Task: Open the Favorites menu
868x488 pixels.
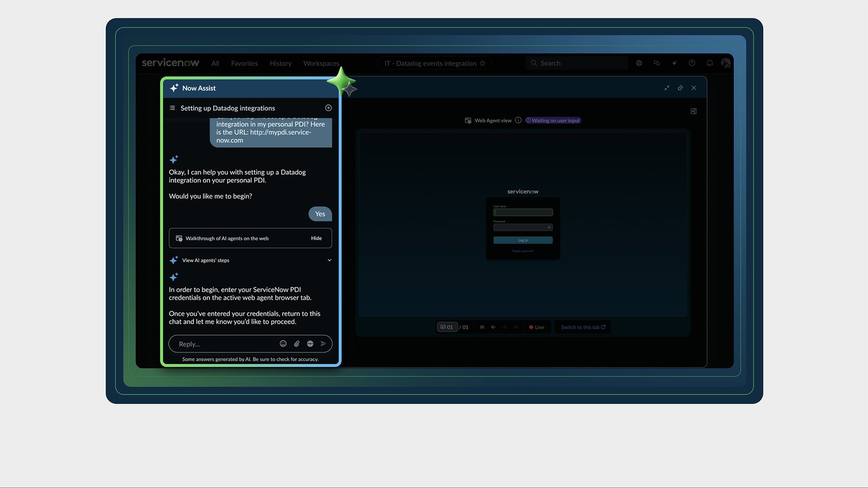Action: 244,63
